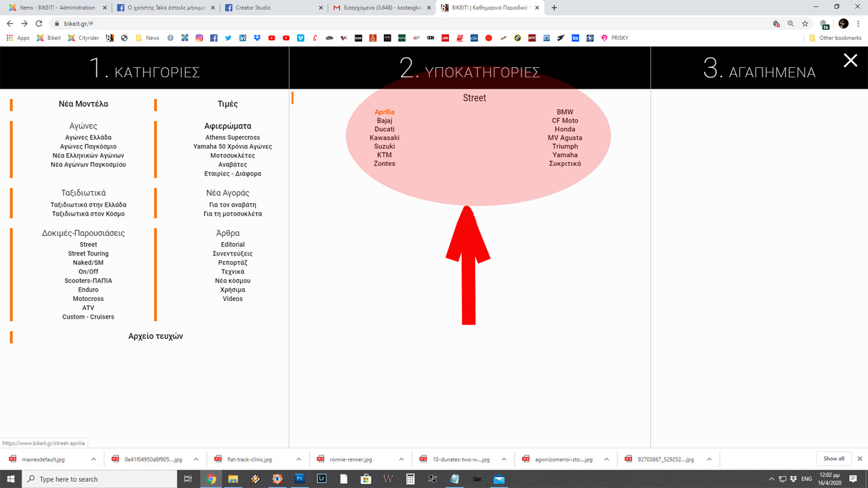Open the Αρχείο τευχών section

click(155, 336)
